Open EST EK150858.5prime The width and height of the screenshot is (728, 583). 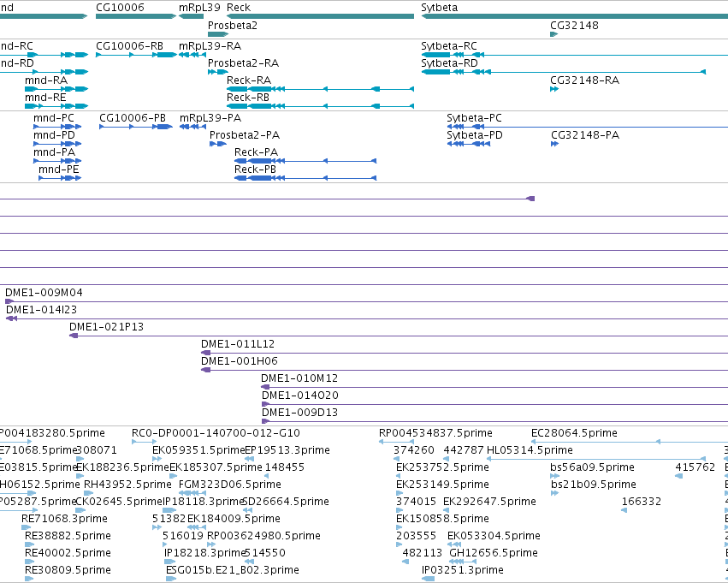point(442,519)
